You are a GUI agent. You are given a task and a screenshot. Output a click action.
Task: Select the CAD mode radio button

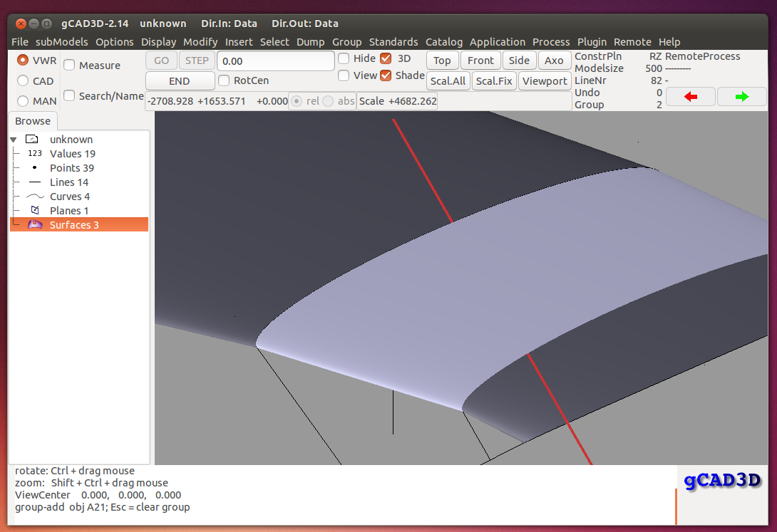pyautogui.click(x=23, y=80)
